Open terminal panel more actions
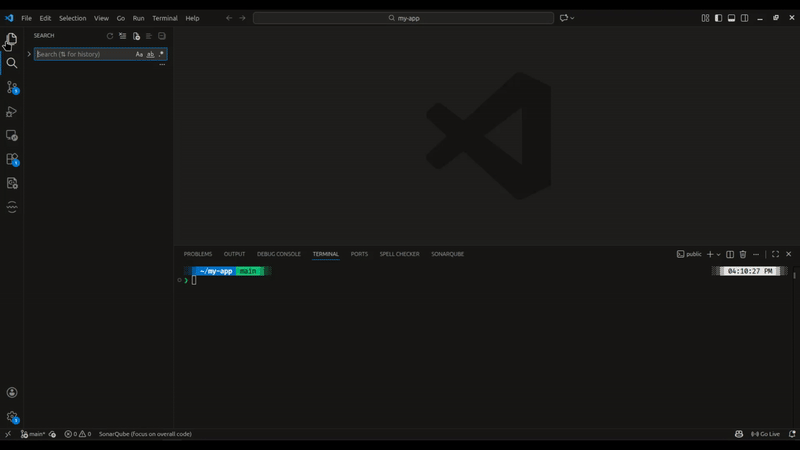The width and height of the screenshot is (800, 450). [756, 254]
